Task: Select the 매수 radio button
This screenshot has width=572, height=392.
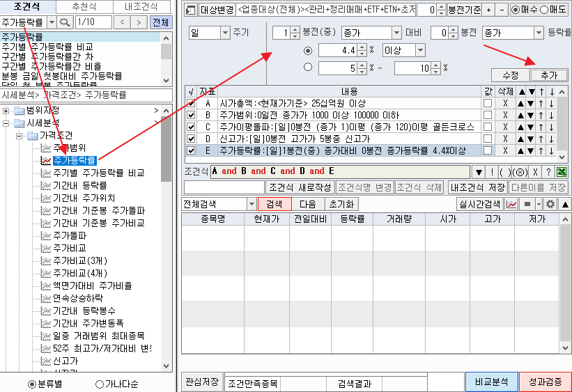Action: 515,10
